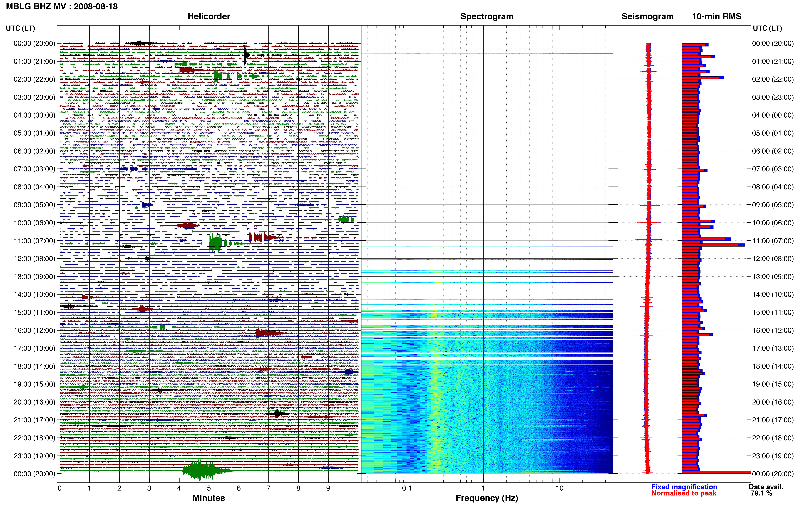Click the 'Spectrogram' panel heading
812x508 pixels.
[487, 16]
